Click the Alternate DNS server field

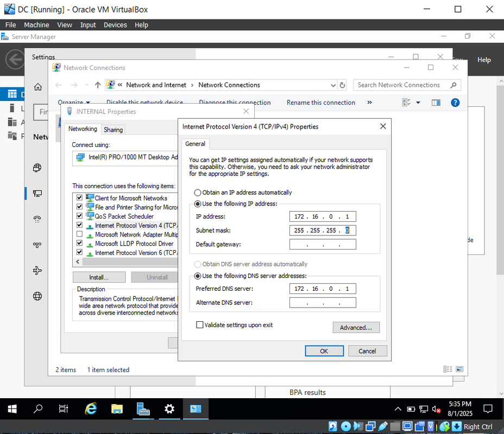tap(323, 303)
